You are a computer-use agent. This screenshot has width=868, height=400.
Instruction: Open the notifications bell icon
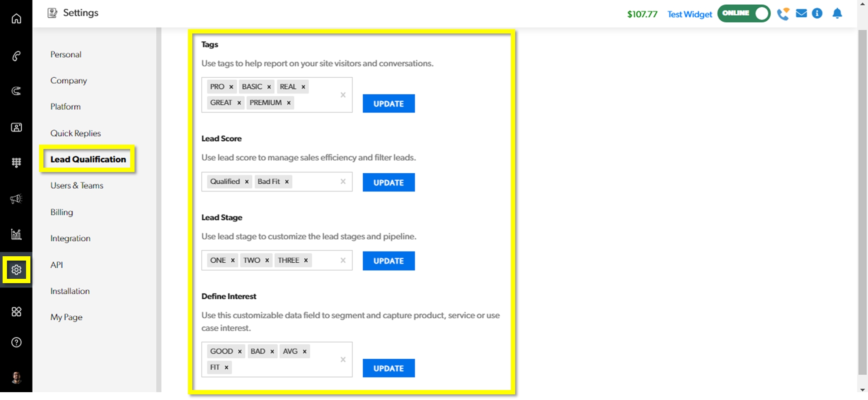pyautogui.click(x=837, y=13)
